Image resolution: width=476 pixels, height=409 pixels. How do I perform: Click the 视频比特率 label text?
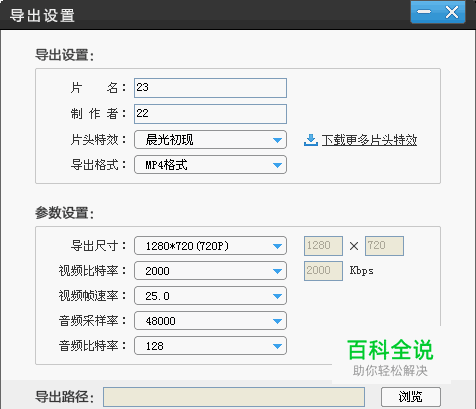point(92,271)
